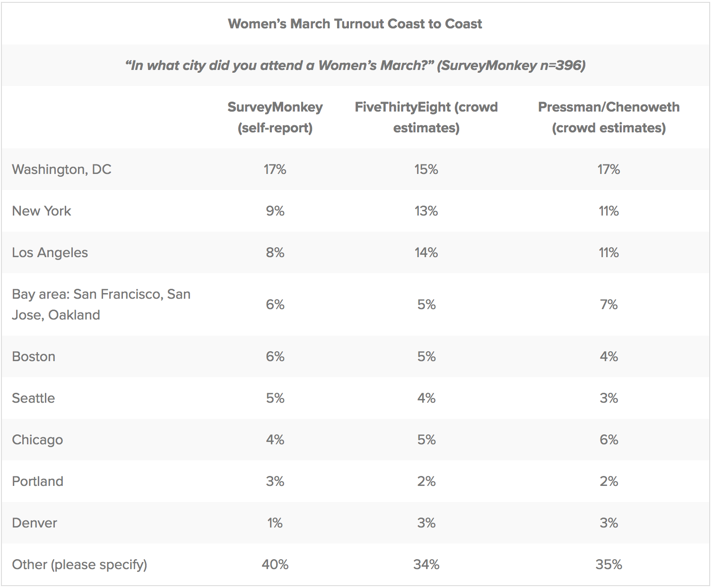Click the Pressman/Chenoweth crowd estimates header
This screenshot has width=713, height=588.
pyautogui.click(x=609, y=117)
